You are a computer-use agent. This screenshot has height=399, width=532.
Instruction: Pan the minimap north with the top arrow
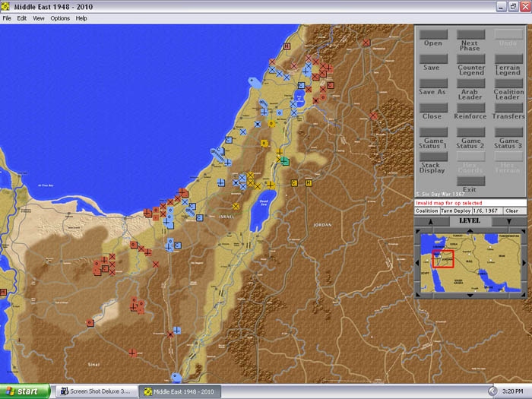click(470, 231)
